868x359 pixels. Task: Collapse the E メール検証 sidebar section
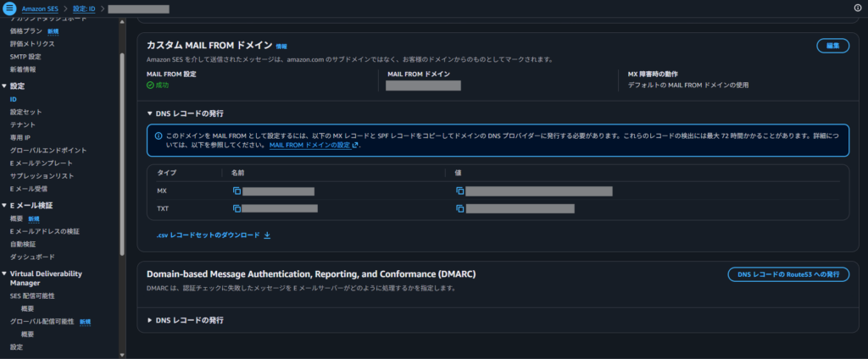tap(4, 206)
